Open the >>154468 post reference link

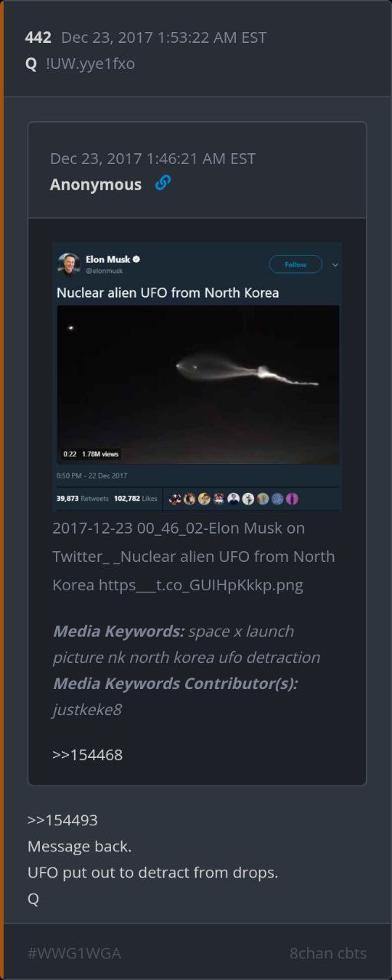[87, 755]
